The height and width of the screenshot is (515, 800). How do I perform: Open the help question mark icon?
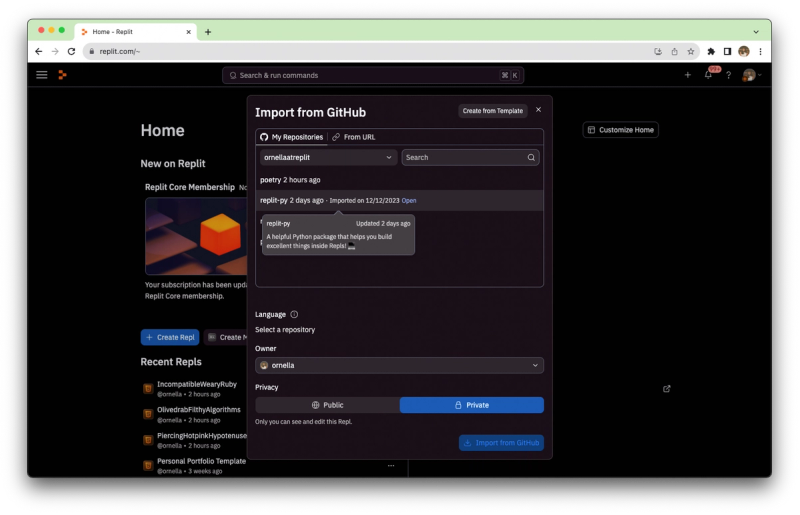729,75
